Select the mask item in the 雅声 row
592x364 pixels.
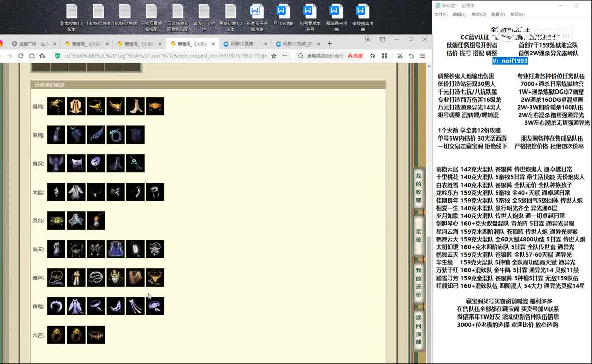115,278
